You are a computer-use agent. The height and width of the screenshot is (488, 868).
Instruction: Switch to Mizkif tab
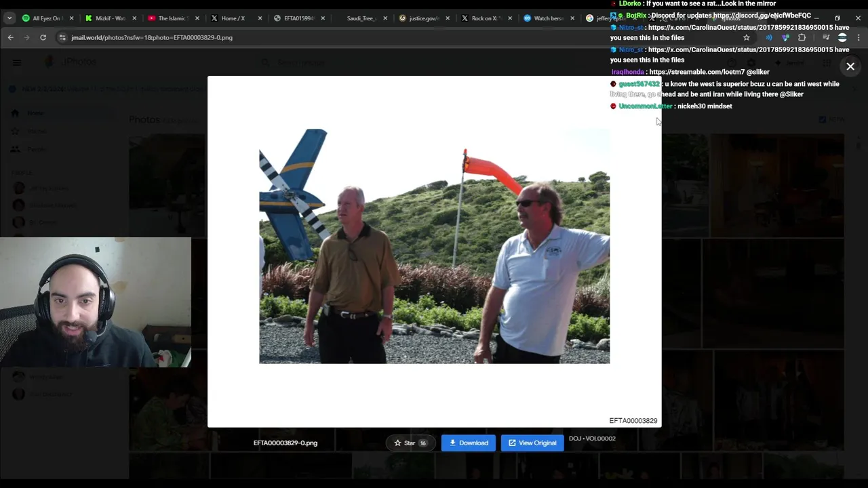pos(109,18)
